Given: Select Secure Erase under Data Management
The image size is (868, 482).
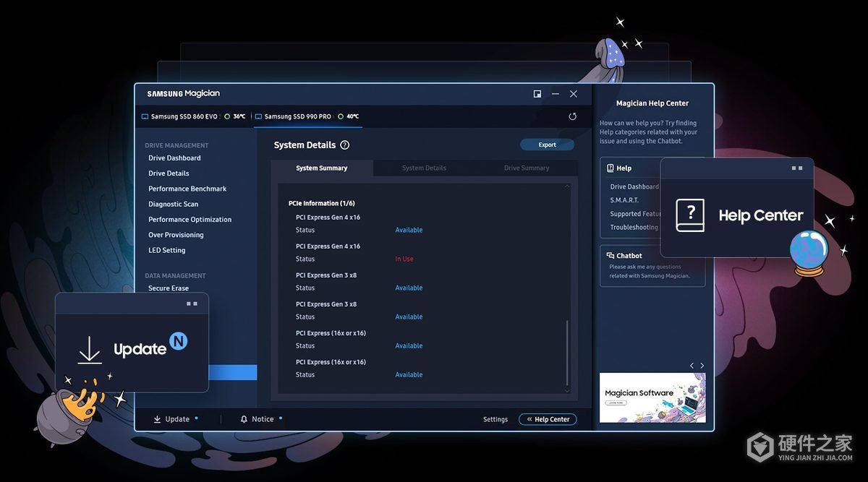Looking at the screenshot, I should [169, 288].
